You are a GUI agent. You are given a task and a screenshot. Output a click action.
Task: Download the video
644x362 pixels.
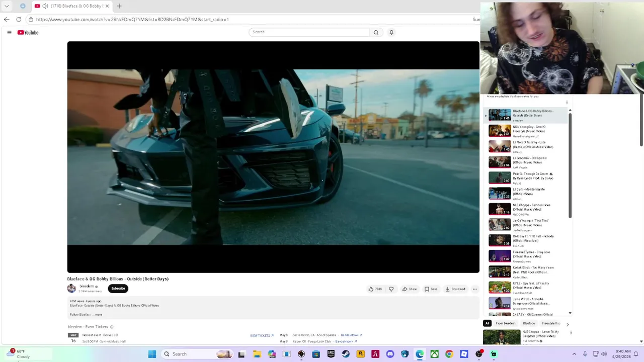click(455, 289)
